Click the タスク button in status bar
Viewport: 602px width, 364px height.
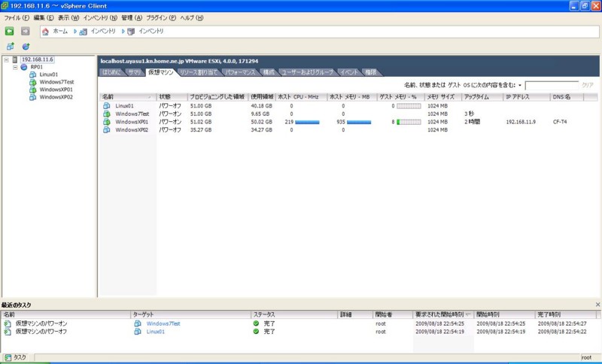coord(16,357)
